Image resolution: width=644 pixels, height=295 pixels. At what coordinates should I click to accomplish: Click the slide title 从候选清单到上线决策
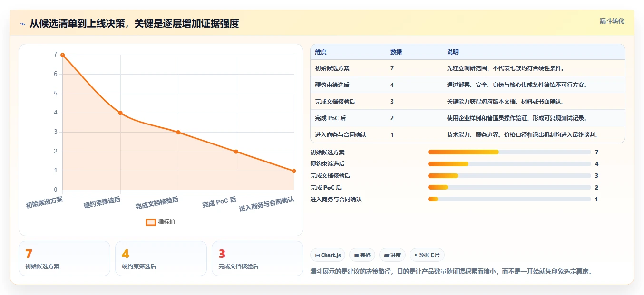click(134, 23)
